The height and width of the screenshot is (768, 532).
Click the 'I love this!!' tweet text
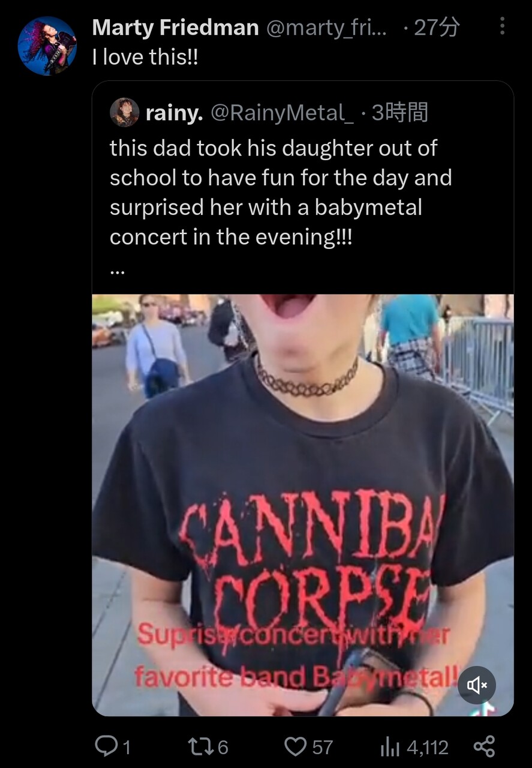click(145, 57)
